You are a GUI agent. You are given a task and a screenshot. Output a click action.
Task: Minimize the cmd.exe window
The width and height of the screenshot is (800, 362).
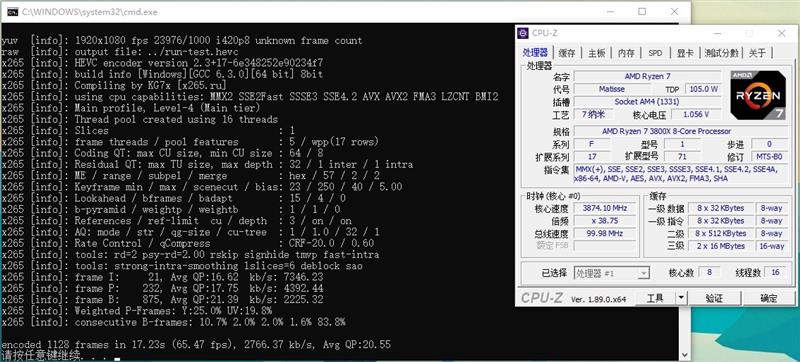click(610, 12)
